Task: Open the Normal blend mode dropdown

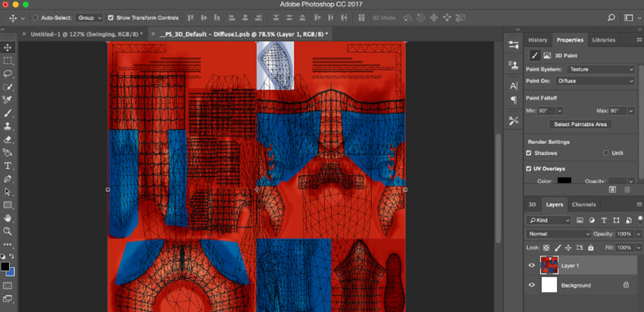Action: pyautogui.click(x=558, y=234)
